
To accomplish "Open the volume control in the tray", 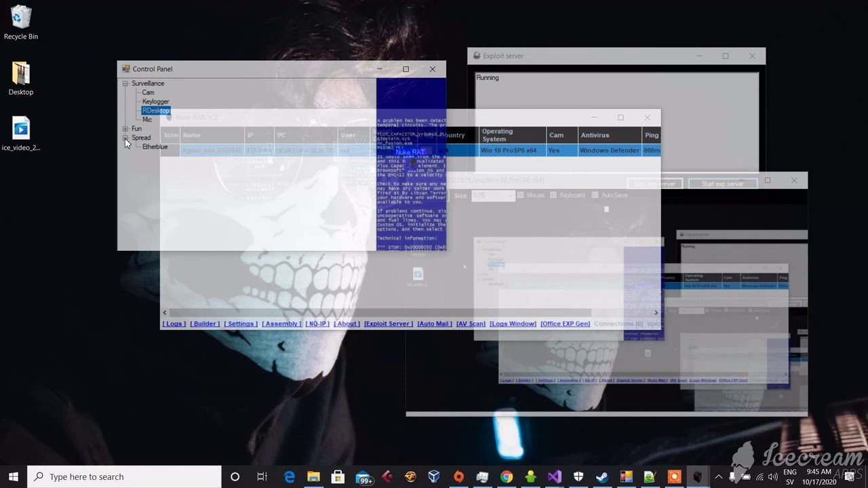I will point(773,476).
